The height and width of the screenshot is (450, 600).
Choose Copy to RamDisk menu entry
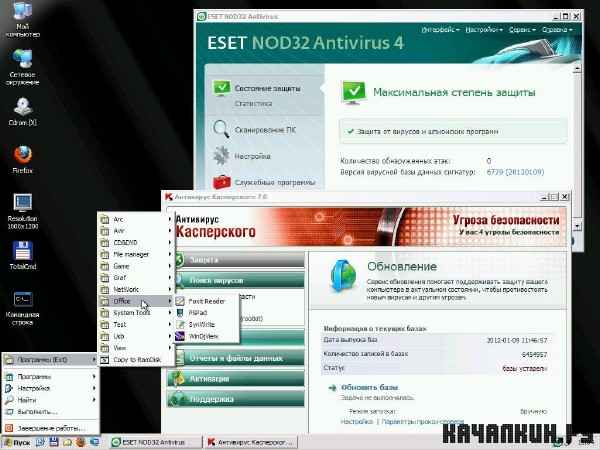136,360
